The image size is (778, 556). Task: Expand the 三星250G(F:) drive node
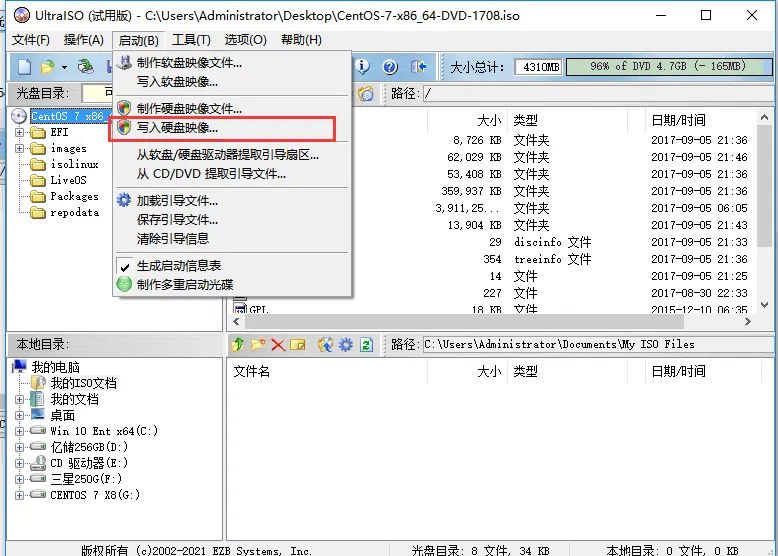(x=19, y=479)
